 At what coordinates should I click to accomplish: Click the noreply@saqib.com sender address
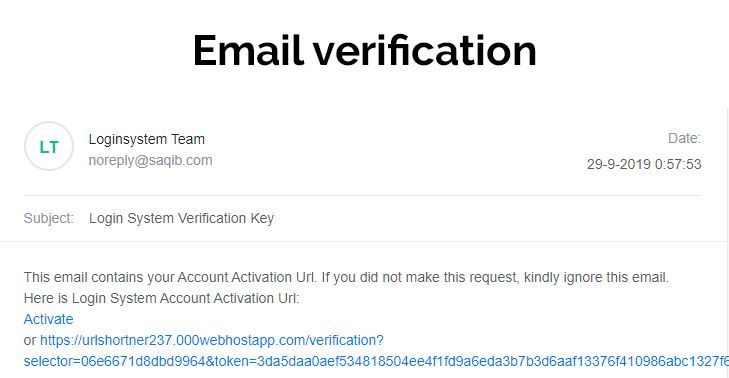point(150,160)
